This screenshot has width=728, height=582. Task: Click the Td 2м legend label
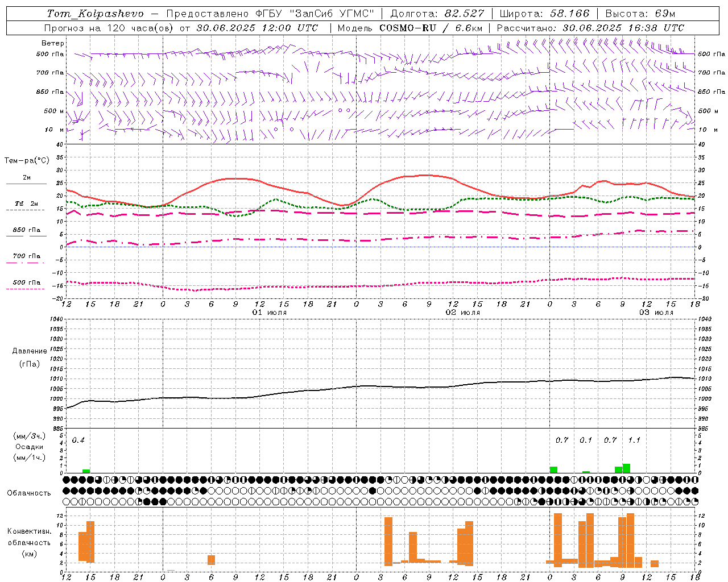click(x=27, y=203)
